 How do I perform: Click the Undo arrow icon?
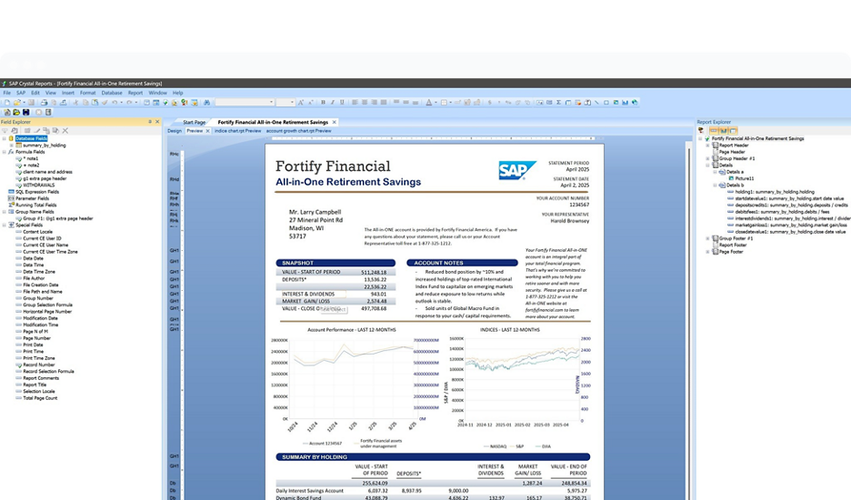tap(115, 102)
